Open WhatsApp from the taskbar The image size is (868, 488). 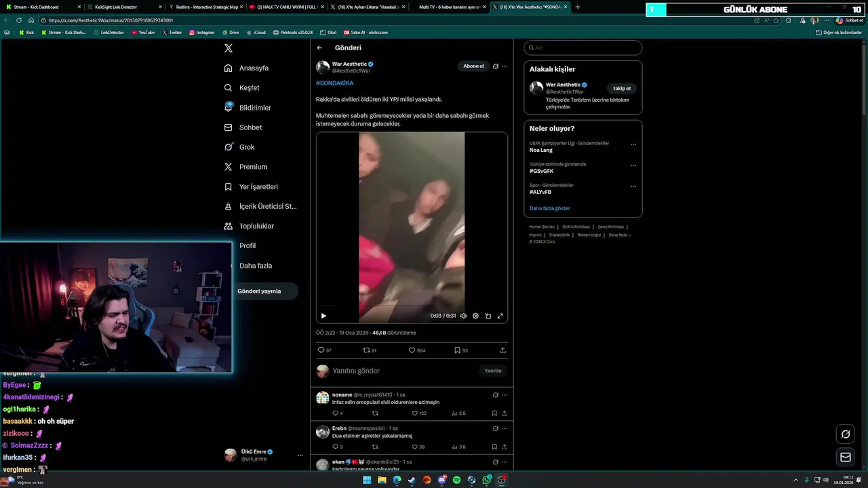click(x=487, y=480)
